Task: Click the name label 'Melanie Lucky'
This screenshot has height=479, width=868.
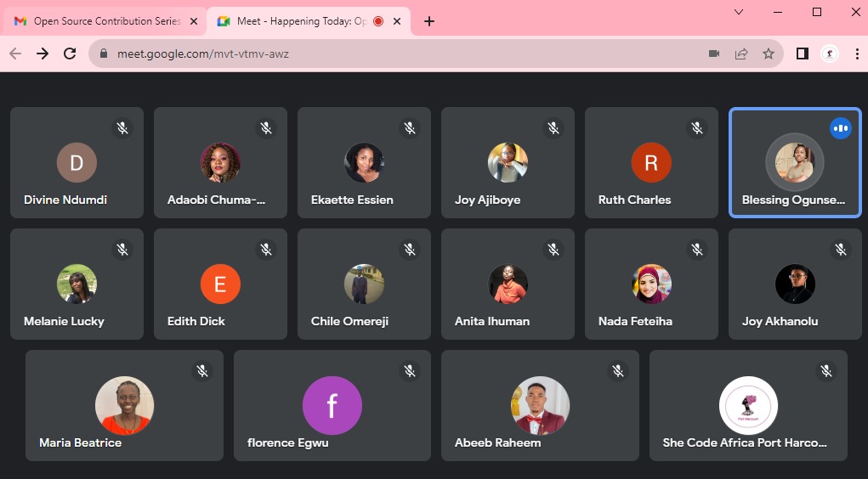Action: click(x=64, y=321)
